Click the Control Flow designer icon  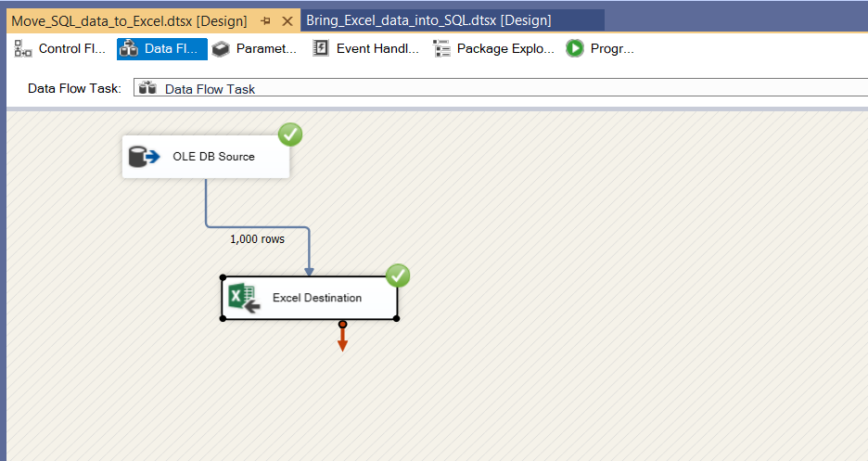tap(23, 48)
